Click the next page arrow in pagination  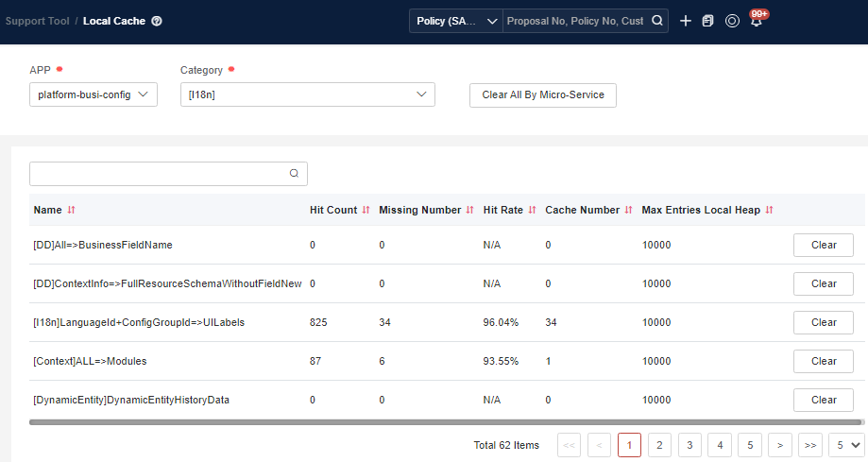click(x=779, y=445)
